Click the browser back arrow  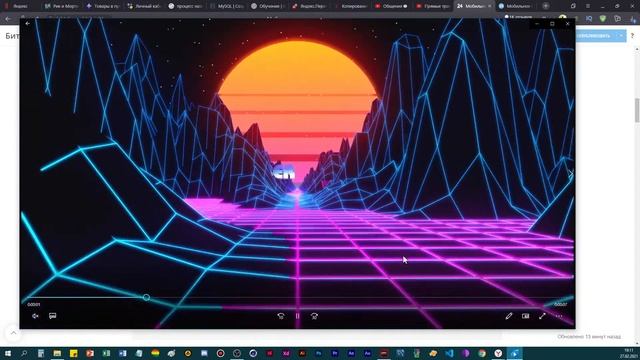click(8, 19)
